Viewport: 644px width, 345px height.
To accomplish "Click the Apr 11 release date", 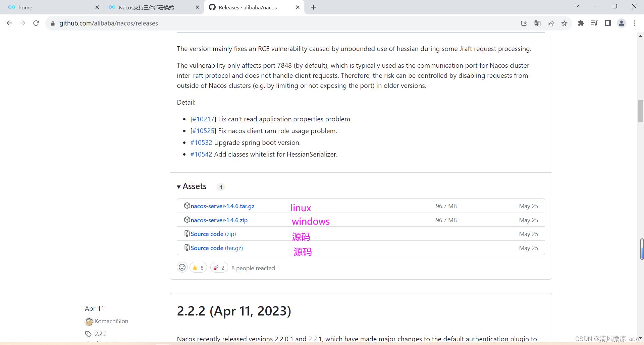I will pos(95,308).
